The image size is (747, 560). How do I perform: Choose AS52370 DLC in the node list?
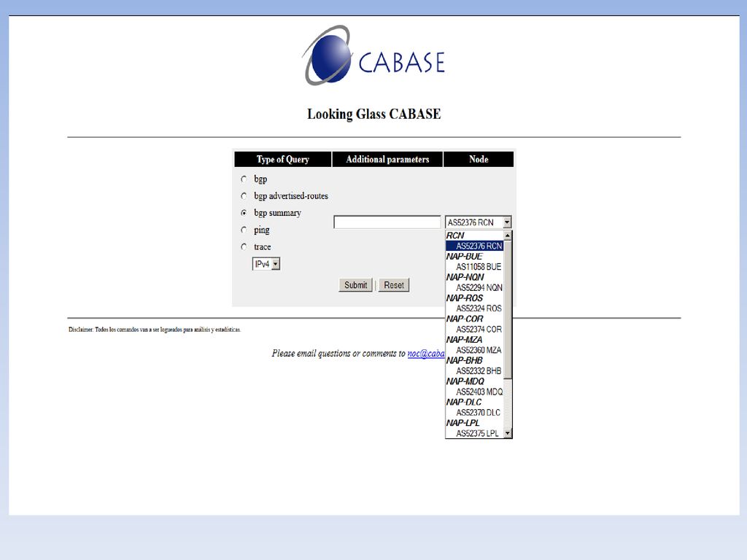click(474, 413)
